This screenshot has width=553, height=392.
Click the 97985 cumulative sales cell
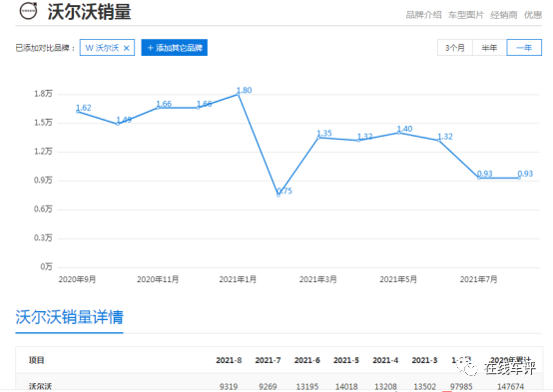(461, 387)
